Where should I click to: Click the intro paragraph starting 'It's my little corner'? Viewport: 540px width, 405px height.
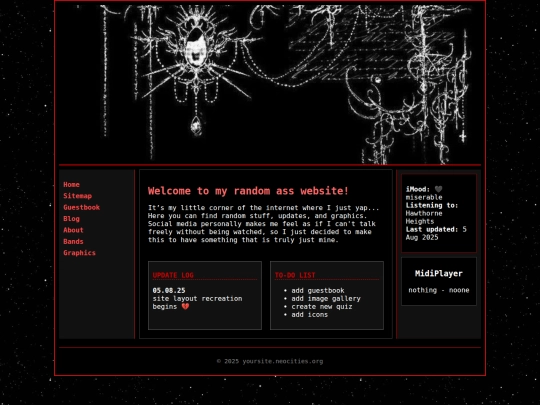(263, 224)
